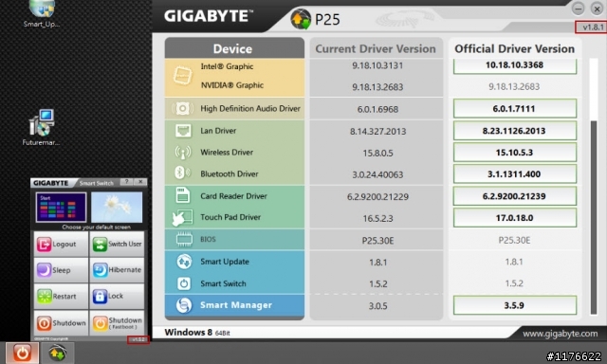The height and width of the screenshot is (364, 607).
Task: Click Logout in Smart Switch
Action: tap(61, 244)
